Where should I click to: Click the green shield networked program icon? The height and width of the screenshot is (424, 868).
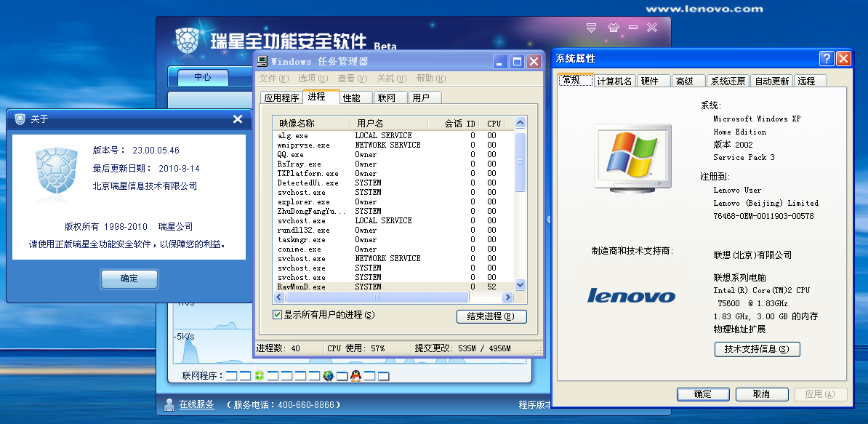[x=259, y=377]
